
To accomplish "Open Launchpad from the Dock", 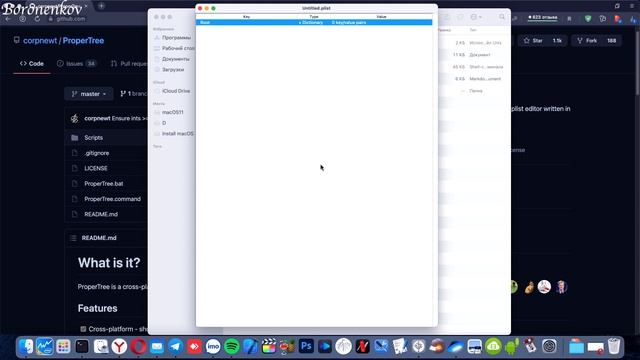I will click(63, 347).
